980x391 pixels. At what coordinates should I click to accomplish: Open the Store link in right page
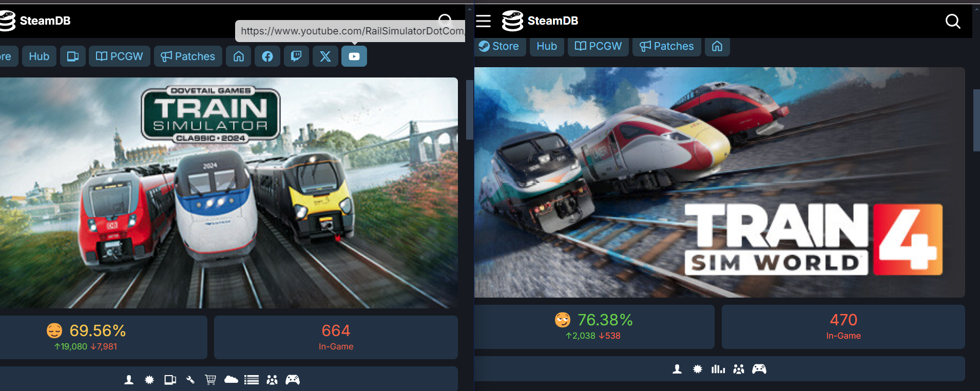[499, 46]
